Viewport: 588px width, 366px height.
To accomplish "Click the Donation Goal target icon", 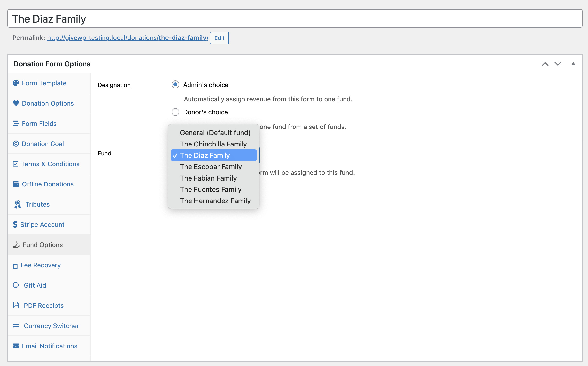I will click(x=16, y=144).
